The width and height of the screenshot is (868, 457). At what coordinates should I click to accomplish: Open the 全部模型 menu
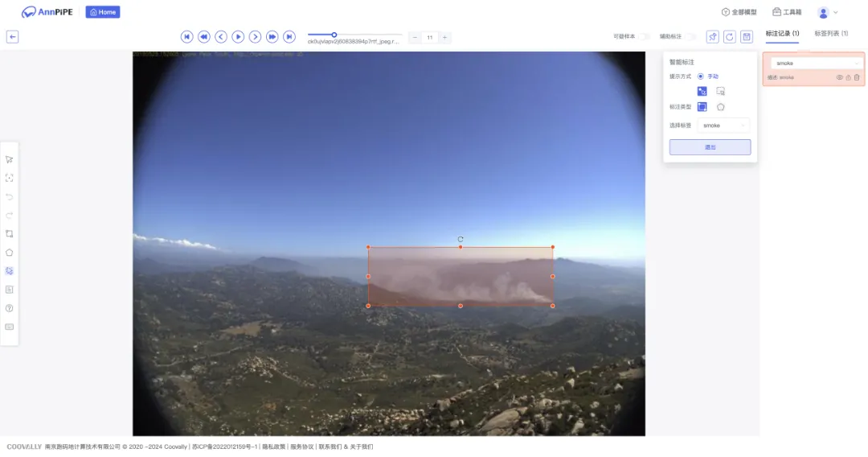tap(739, 12)
